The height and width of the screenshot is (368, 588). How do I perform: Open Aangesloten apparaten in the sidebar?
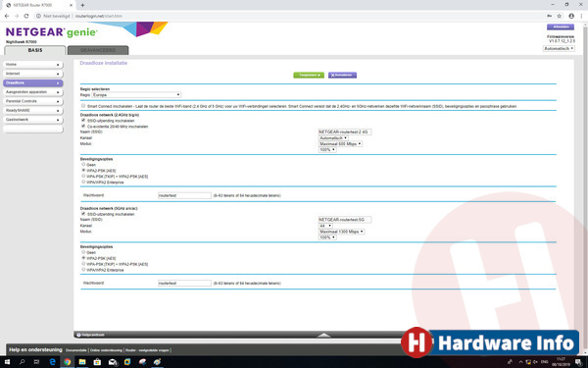[x=33, y=92]
